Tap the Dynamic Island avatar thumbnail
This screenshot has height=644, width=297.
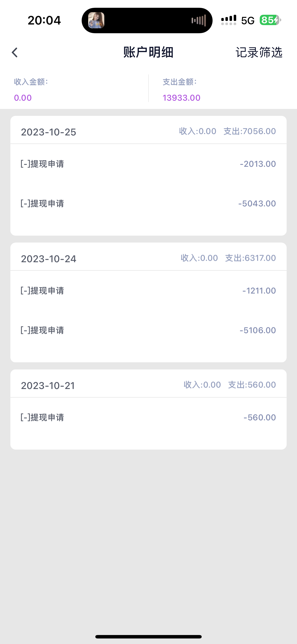point(96,20)
